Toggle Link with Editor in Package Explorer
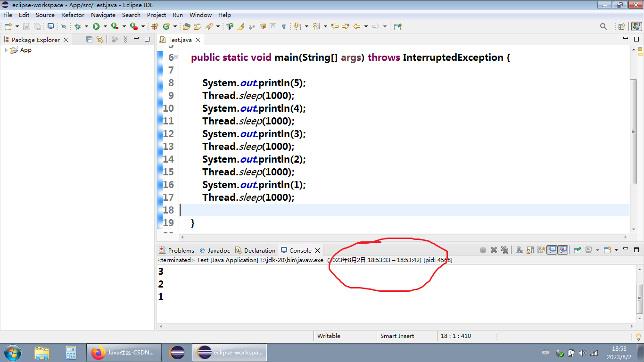This screenshot has width=644, height=362. (99, 40)
